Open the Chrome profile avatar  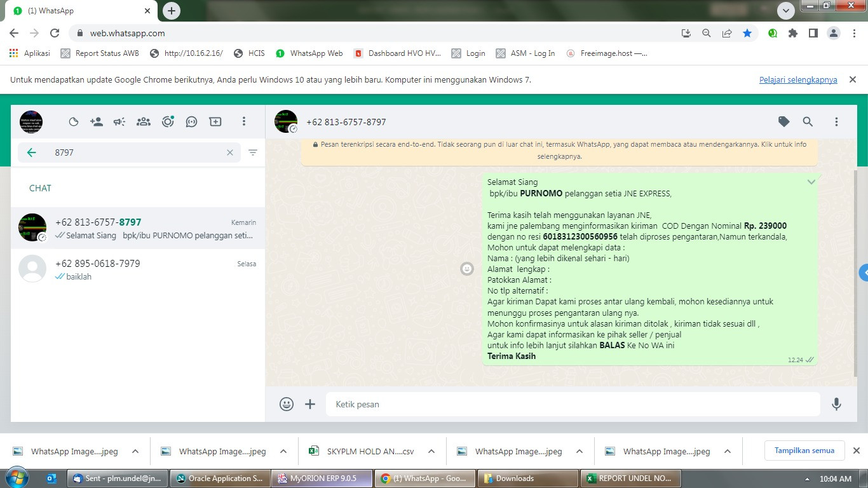834,33
